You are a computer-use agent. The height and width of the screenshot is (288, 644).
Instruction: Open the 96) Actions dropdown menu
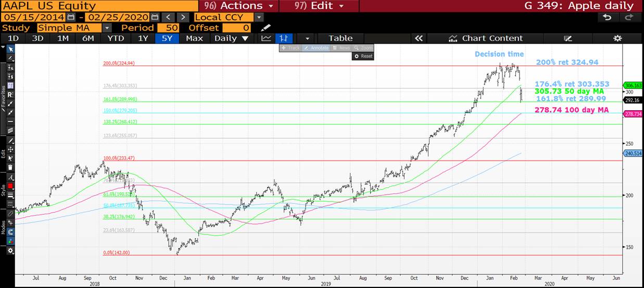click(239, 6)
